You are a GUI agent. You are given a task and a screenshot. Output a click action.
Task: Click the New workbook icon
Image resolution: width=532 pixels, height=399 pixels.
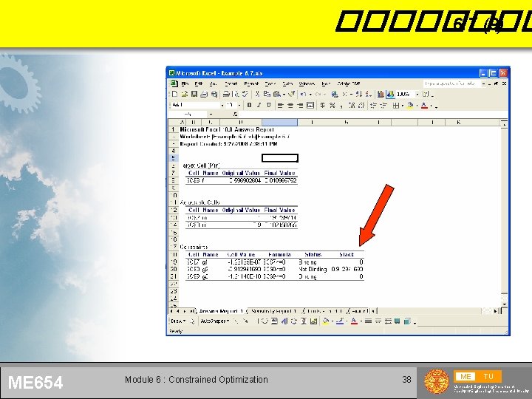[x=174, y=95]
